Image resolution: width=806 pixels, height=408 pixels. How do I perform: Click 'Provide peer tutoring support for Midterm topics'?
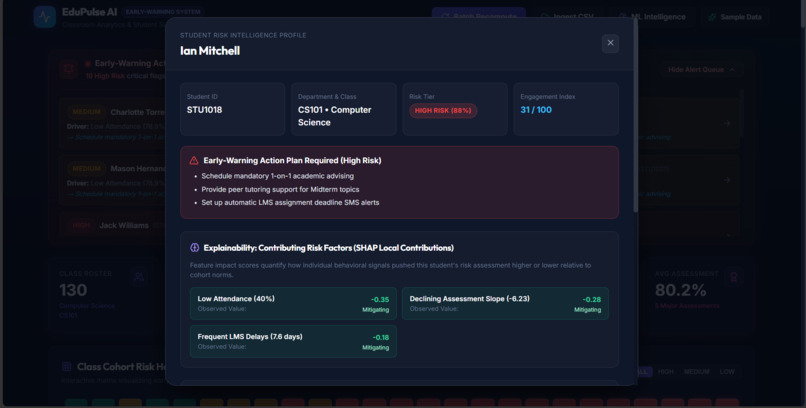tap(280, 189)
